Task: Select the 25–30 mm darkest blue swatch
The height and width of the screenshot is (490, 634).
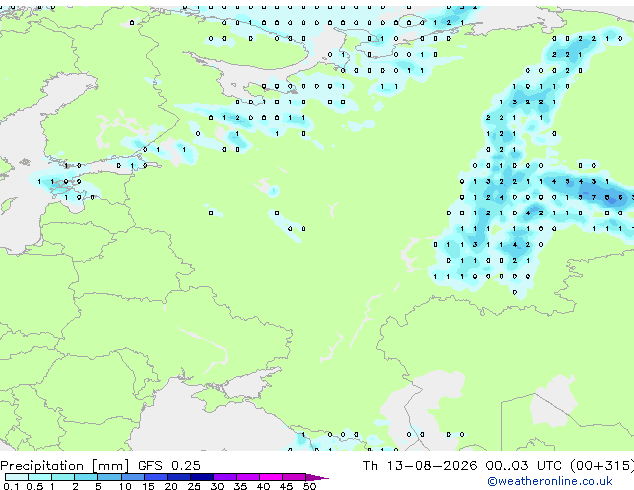Action: [202, 477]
